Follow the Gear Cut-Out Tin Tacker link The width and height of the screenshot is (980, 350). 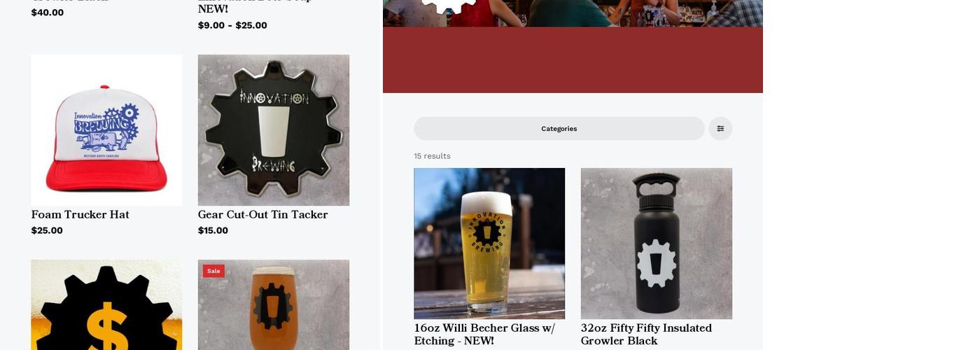point(263,215)
